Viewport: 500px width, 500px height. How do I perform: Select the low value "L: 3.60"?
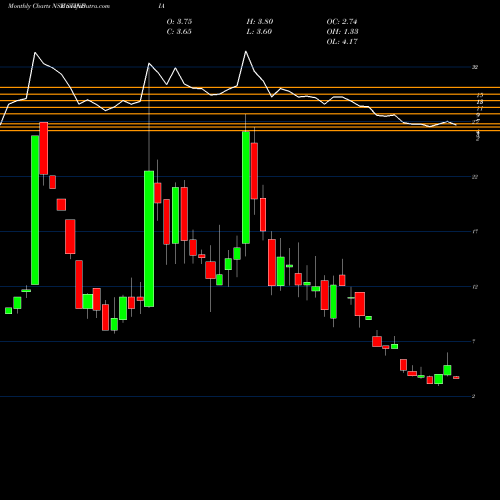tap(259, 32)
